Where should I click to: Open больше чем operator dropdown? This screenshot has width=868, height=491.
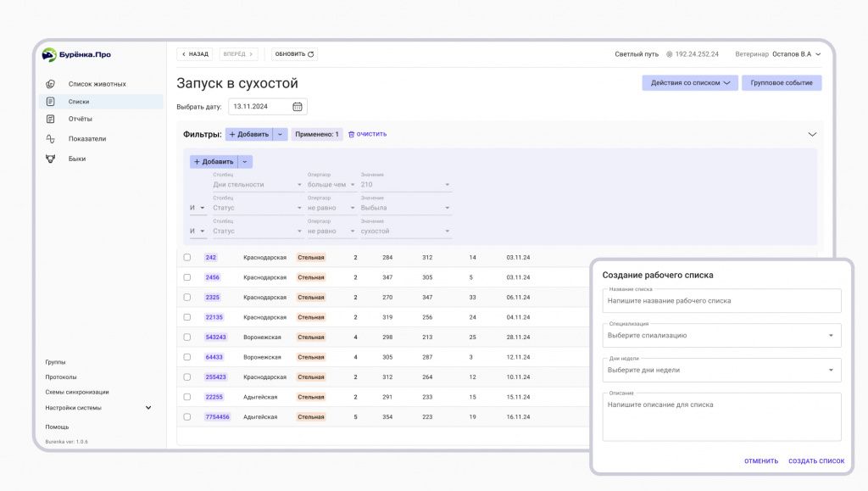[x=331, y=185]
